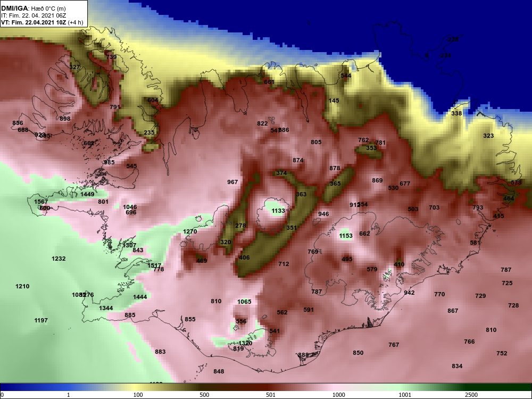Image resolution: width=532 pixels, height=399 pixels.
Task: Click the map value 703
Action: pos(434,207)
